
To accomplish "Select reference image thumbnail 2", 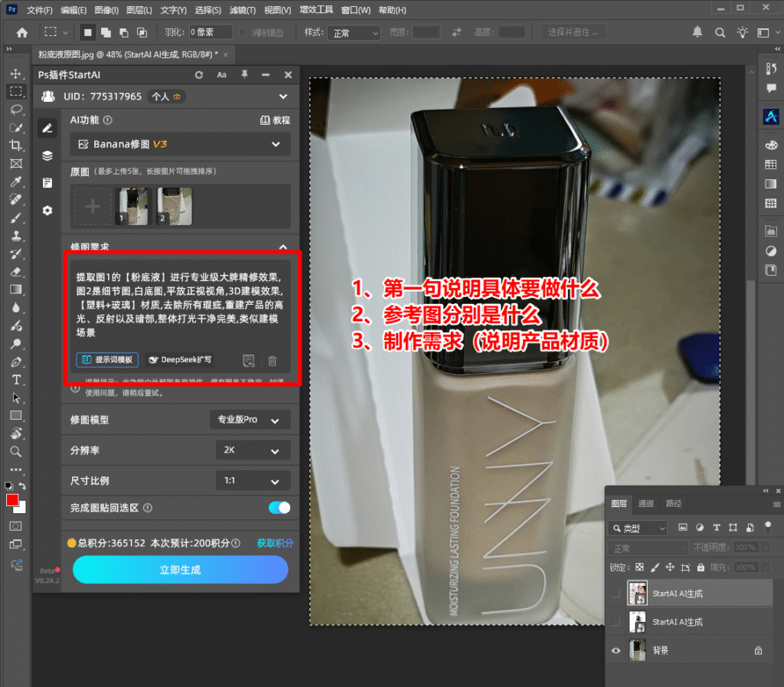I will 174,207.
